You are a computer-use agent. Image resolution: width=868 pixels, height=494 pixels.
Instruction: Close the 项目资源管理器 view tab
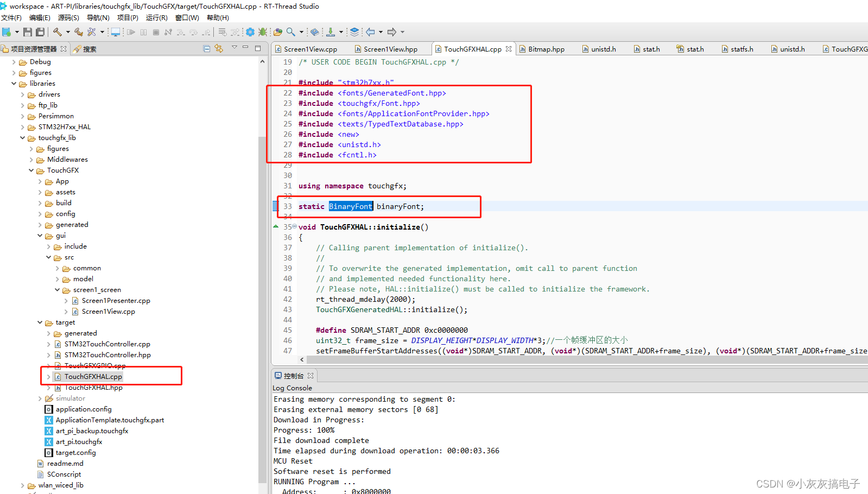(x=64, y=49)
